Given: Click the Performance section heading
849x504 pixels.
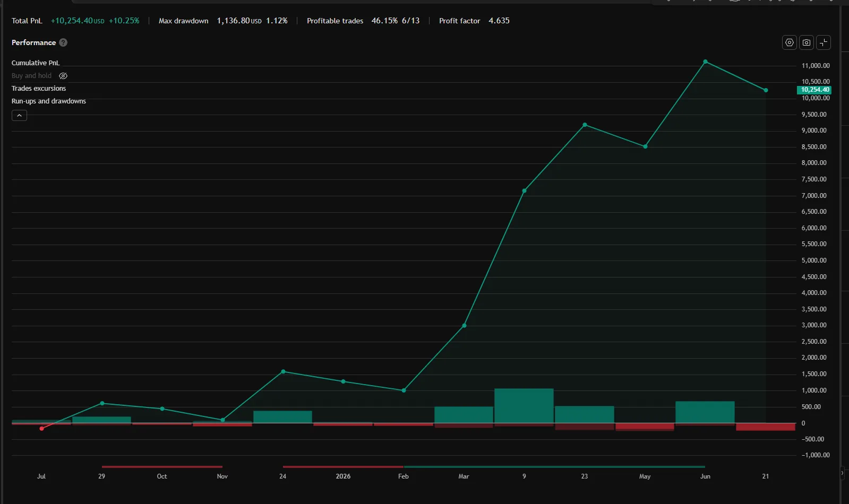Looking at the screenshot, I should coord(33,42).
